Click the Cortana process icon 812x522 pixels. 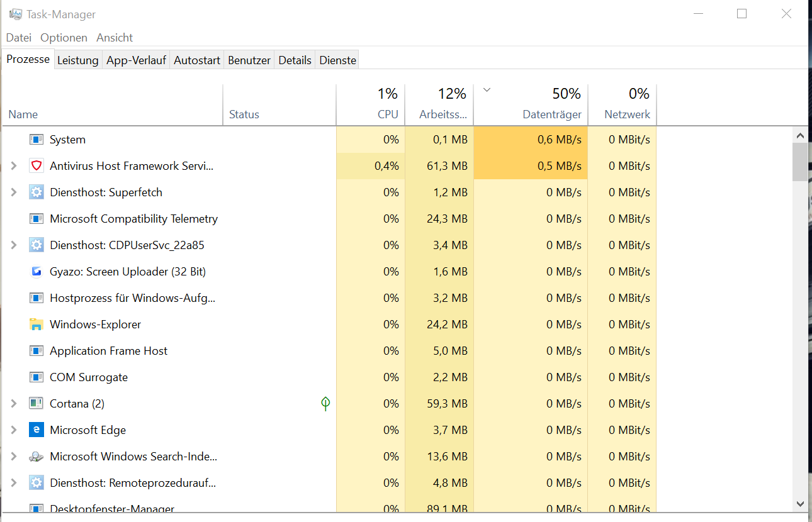[x=37, y=404]
